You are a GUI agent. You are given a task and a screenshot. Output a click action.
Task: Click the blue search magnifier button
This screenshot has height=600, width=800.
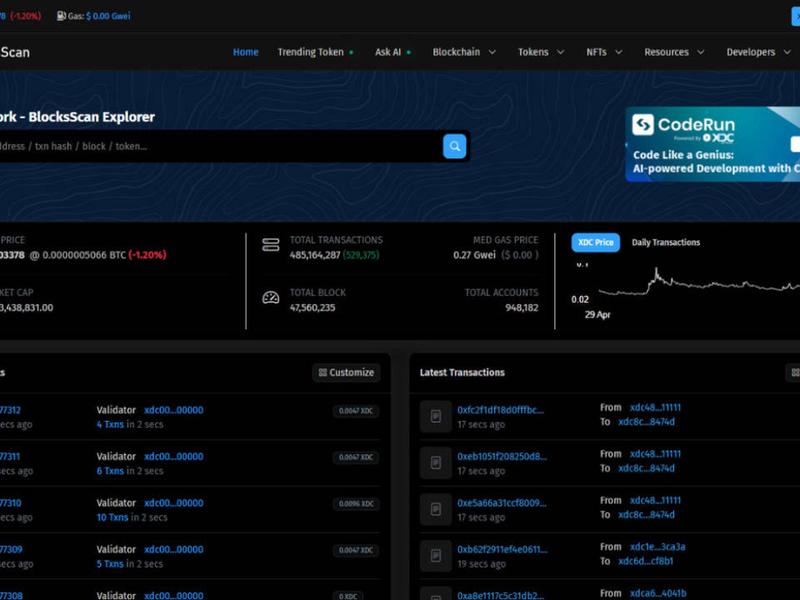pos(454,146)
